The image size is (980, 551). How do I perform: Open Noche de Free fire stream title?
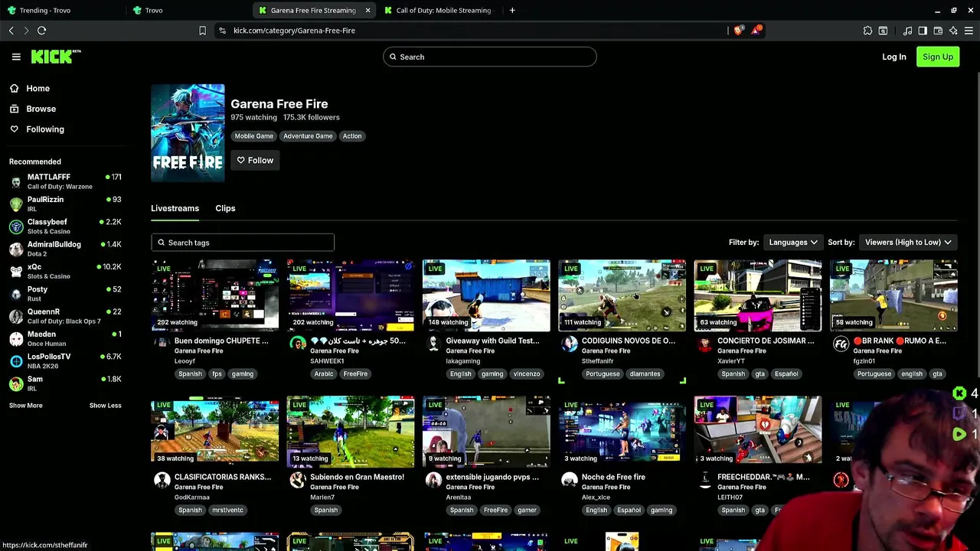coord(613,477)
